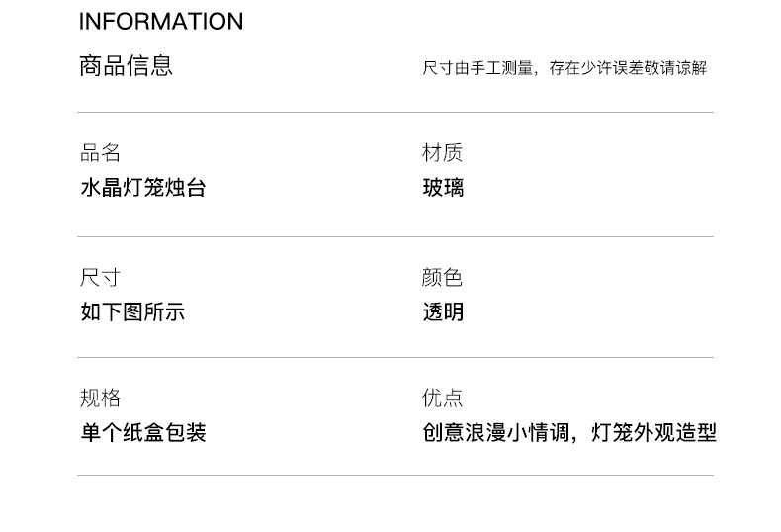Image resolution: width=781 pixels, height=532 pixels.
Task: Click the product name 水晶灯笼烛台
Action: point(143,188)
